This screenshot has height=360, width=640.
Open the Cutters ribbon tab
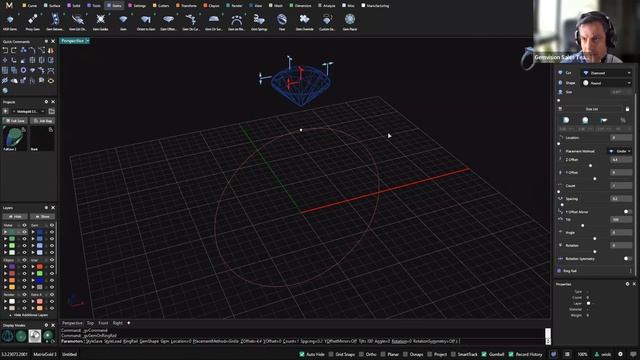tap(161, 5)
